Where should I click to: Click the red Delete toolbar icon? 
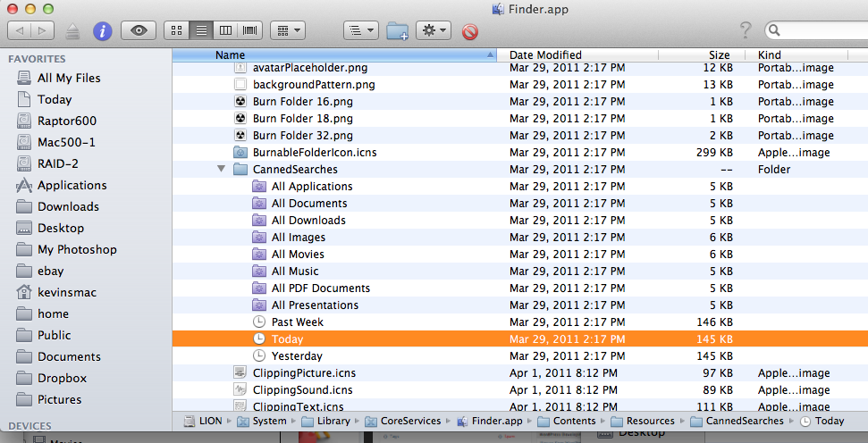click(x=469, y=32)
